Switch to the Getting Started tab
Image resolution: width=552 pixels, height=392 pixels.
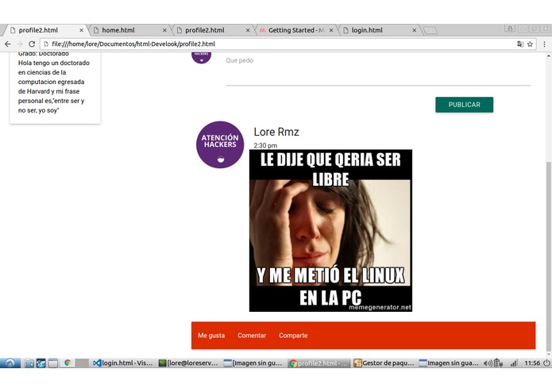click(x=295, y=30)
